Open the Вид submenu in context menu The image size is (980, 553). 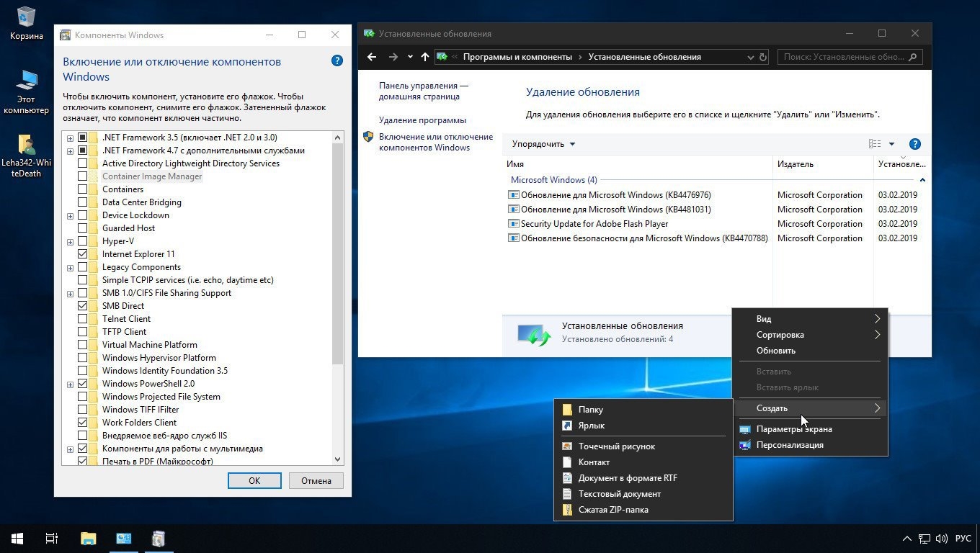pyautogui.click(x=810, y=319)
